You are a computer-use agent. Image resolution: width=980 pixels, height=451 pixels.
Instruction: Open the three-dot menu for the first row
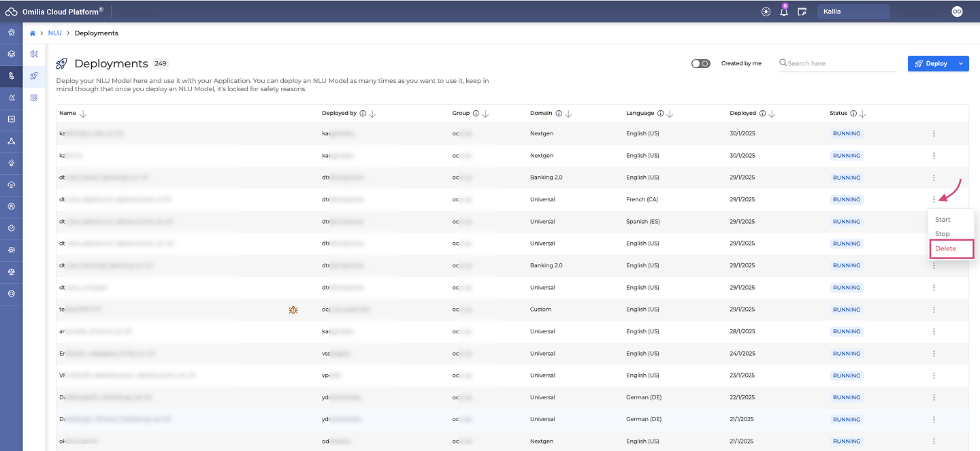(x=934, y=134)
